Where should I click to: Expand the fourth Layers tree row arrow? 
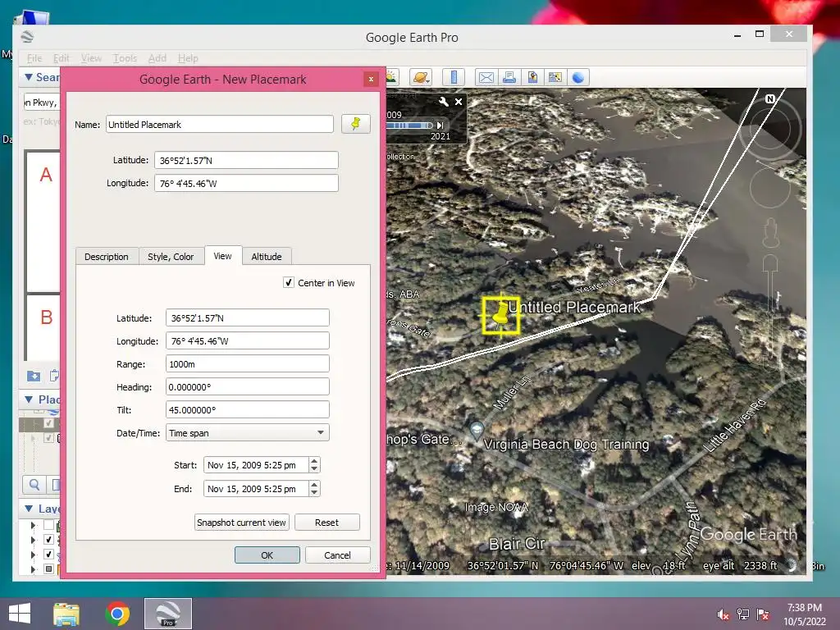[33, 569]
